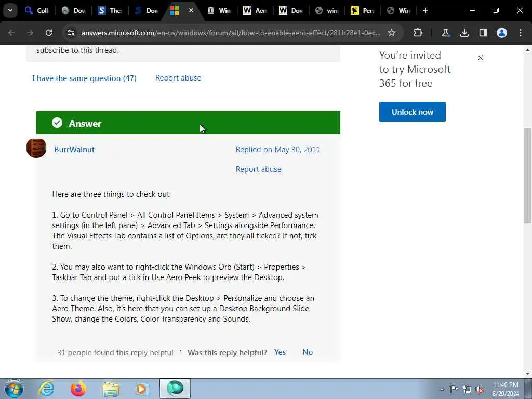Screen dimensions: 532x399
Task: Switch to the 'Pers' tab with yellow icon
Action: (x=363, y=10)
